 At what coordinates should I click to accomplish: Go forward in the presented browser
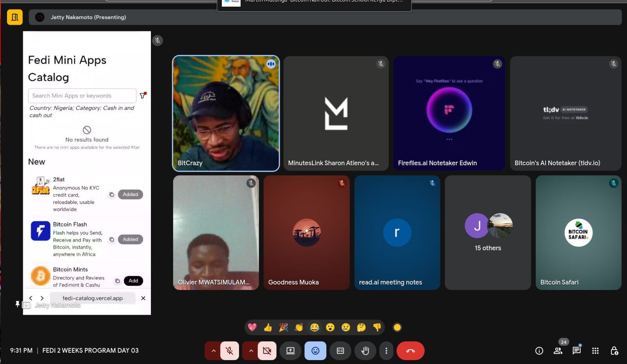click(x=42, y=298)
